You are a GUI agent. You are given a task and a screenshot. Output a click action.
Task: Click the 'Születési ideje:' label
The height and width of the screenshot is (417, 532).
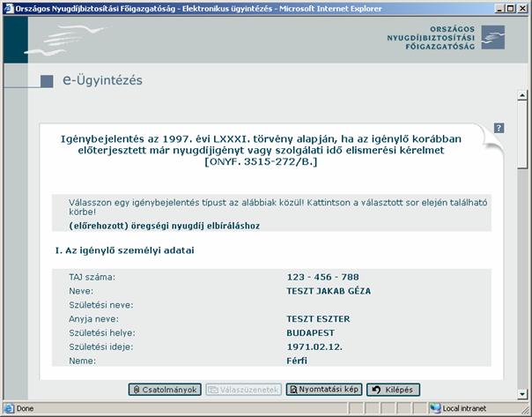(x=101, y=346)
